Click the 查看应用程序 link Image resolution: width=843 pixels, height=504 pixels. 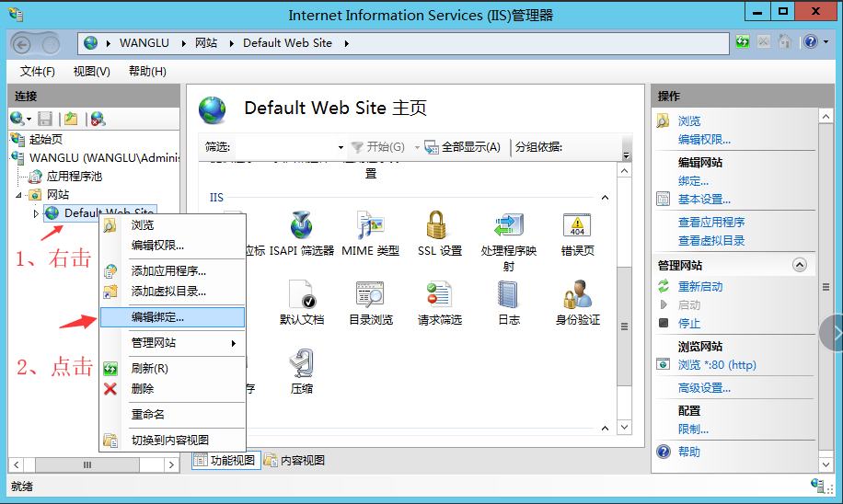[711, 222]
